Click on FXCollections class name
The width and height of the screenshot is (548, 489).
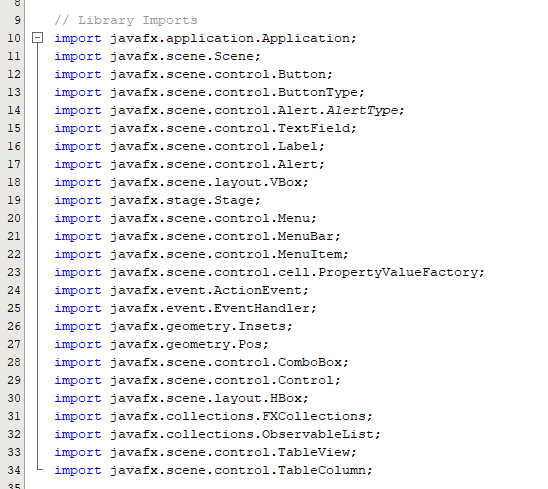(x=314, y=416)
